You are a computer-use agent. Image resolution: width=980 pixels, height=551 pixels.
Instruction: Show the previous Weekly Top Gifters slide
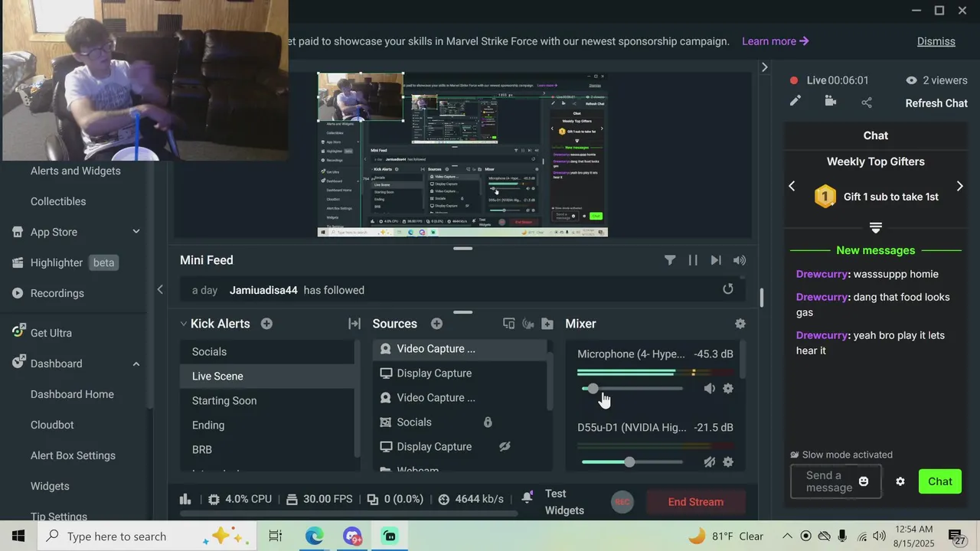tap(792, 186)
